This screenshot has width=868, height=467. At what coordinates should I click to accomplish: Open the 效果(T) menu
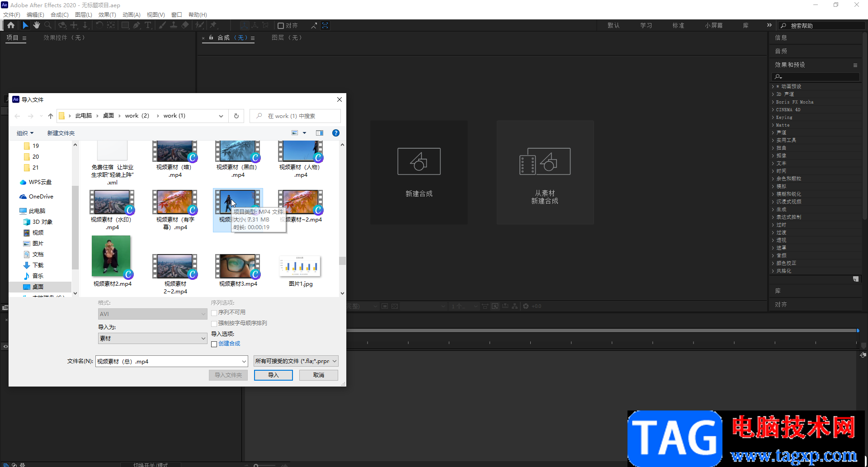(107, 14)
